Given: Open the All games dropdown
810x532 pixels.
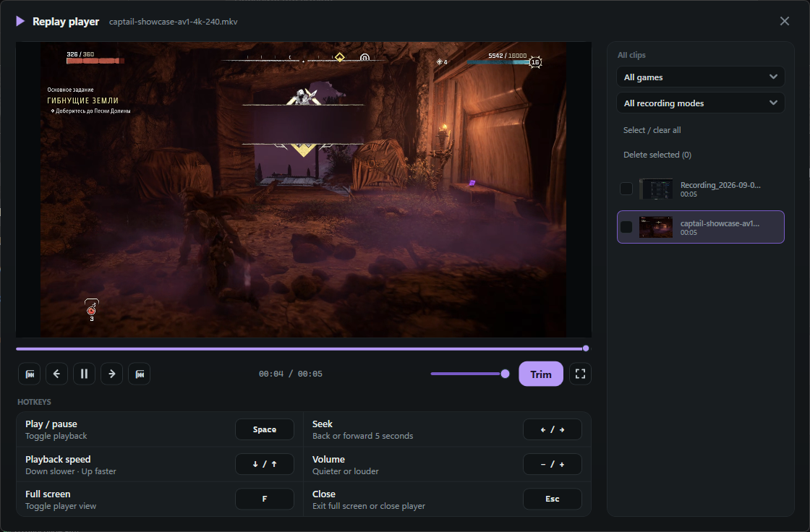Looking at the screenshot, I should tap(701, 77).
